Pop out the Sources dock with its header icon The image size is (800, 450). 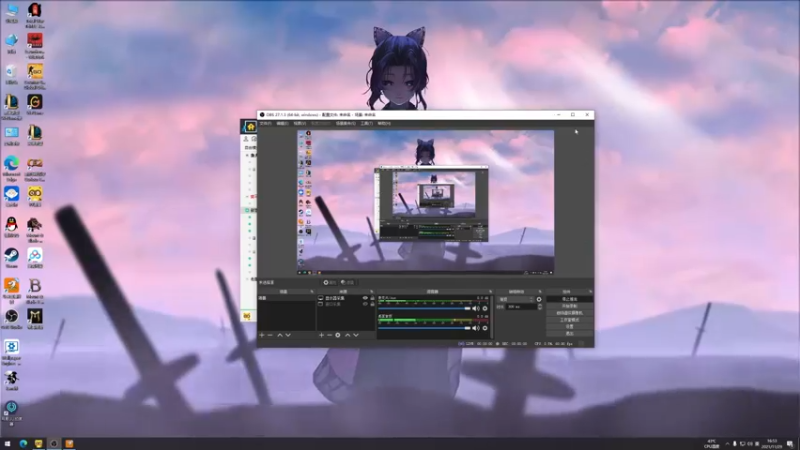371,292
